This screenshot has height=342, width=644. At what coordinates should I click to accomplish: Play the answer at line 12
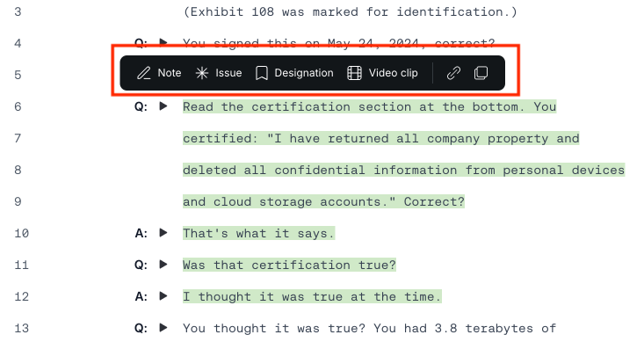(x=163, y=296)
